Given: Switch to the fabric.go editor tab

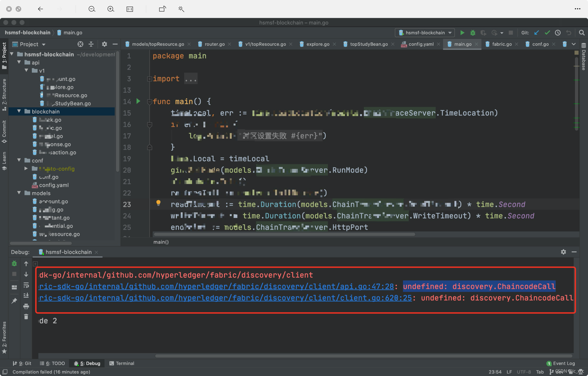Looking at the screenshot, I should click(502, 44).
